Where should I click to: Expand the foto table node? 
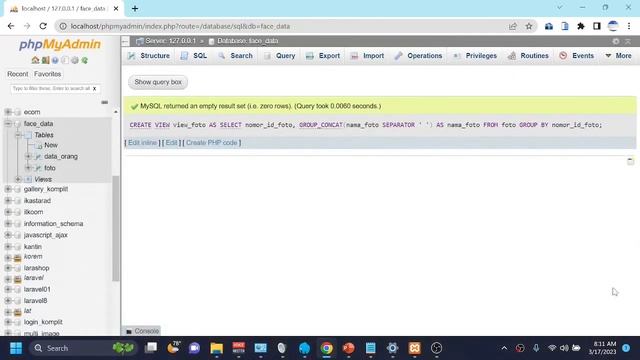point(28,168)
